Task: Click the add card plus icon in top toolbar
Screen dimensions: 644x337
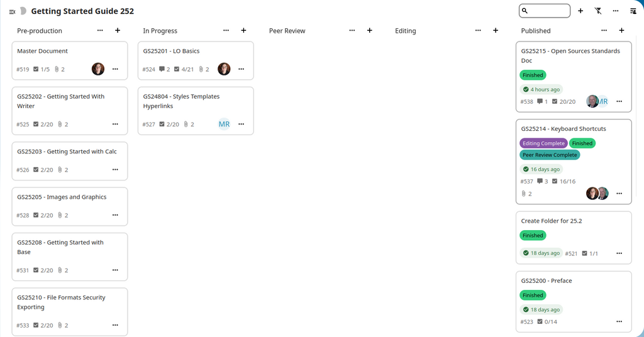Action: coord(580,11)
